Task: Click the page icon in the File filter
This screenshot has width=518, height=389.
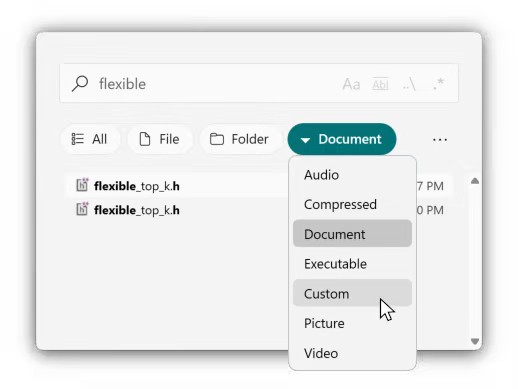Action: 145,139
